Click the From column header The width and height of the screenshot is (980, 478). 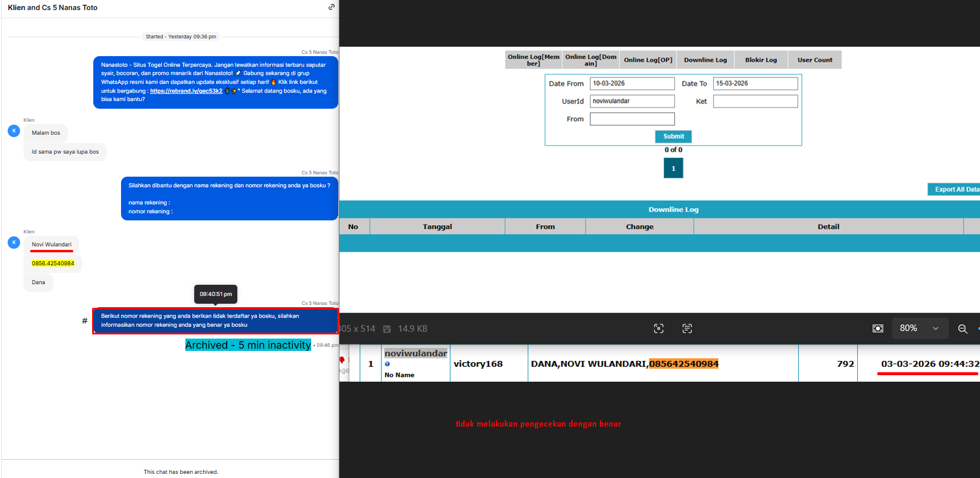coord(545,226)
